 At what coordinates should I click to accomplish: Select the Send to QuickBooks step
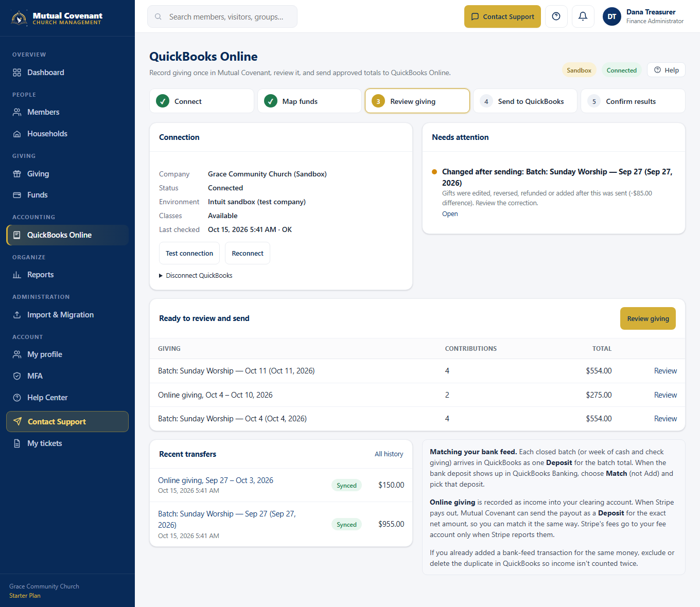coord(525,101)
